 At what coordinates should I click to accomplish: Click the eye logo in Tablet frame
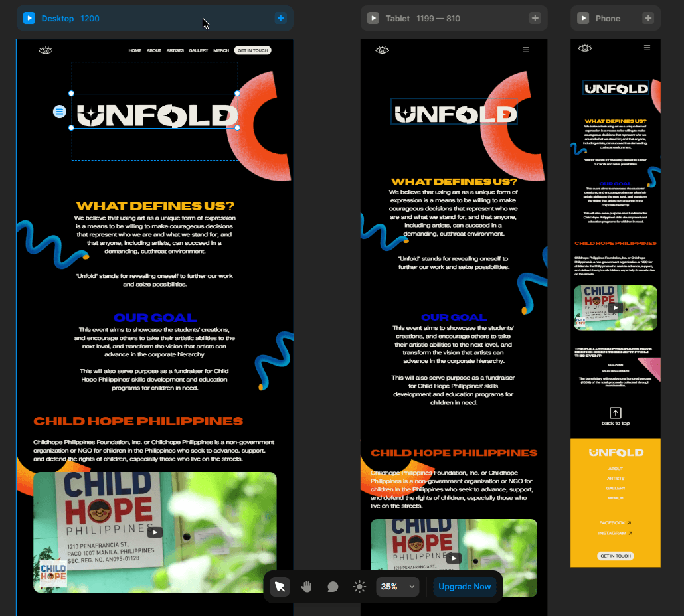point(382,50)
